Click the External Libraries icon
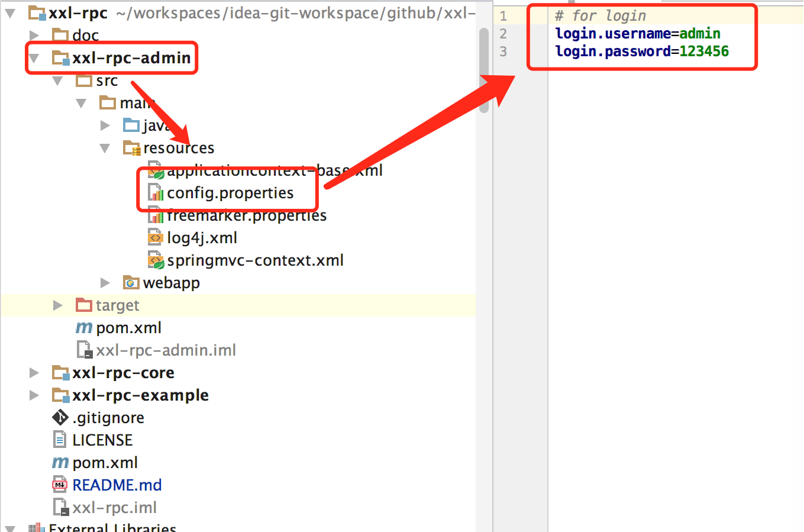Image resolution: width=804 pixels, height=532 pixels. [37, 528]
